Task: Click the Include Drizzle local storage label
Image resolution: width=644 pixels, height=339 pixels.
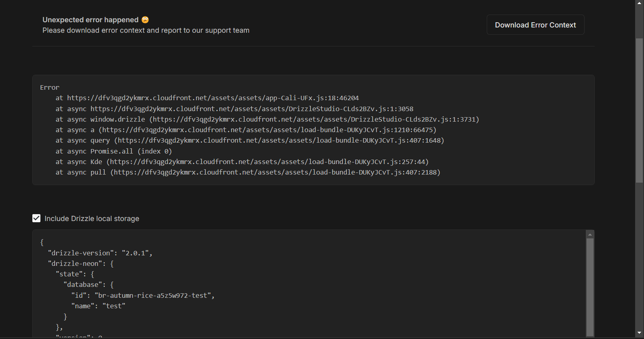Action: 92,219
